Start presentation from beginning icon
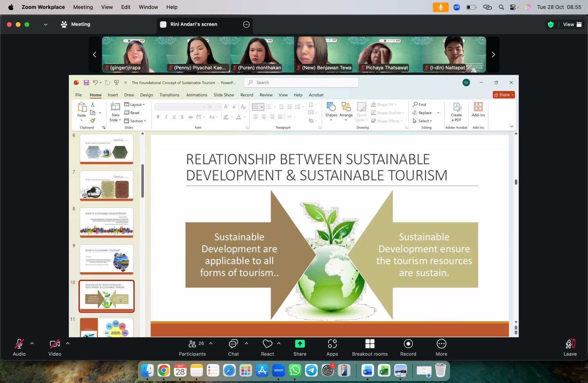The image size is (588, 383). (x=116, y=82)
